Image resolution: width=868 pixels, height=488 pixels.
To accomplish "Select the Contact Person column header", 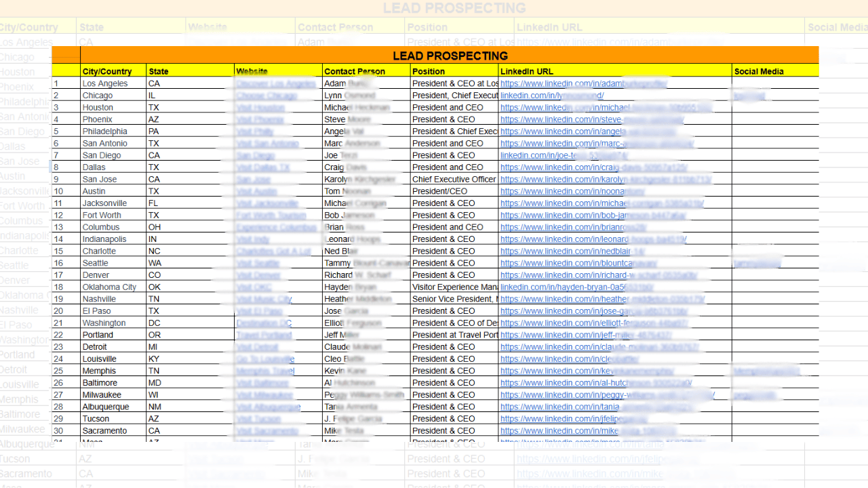I will (x=366, y=71).
